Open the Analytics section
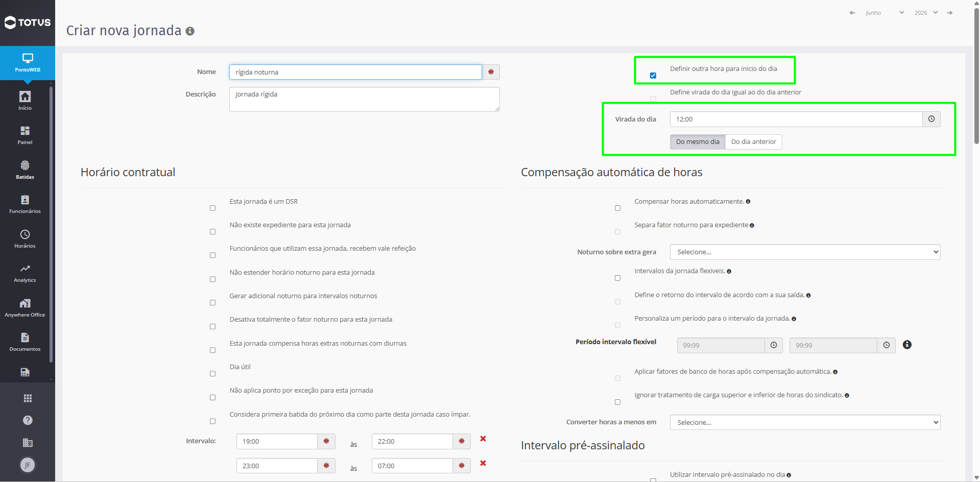The width and height of the screenshot is (980, 482). click(x=25, y=273)
